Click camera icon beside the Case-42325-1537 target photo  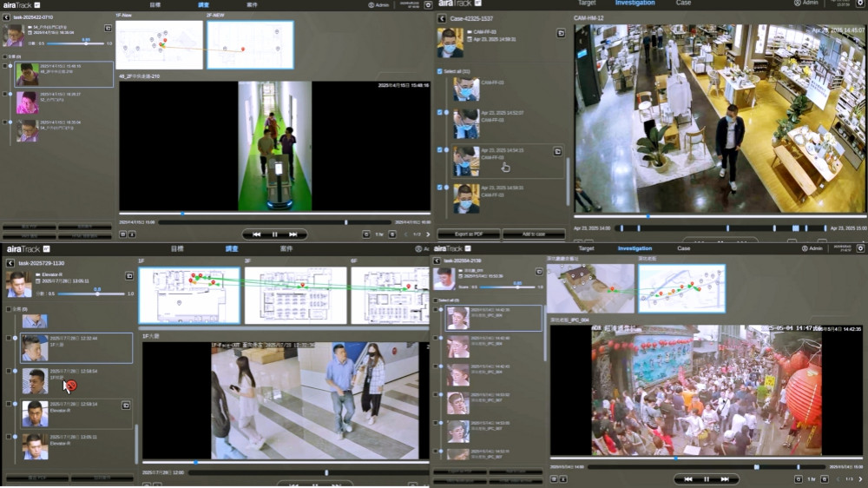pyautogui.click(x=561, y=33)
